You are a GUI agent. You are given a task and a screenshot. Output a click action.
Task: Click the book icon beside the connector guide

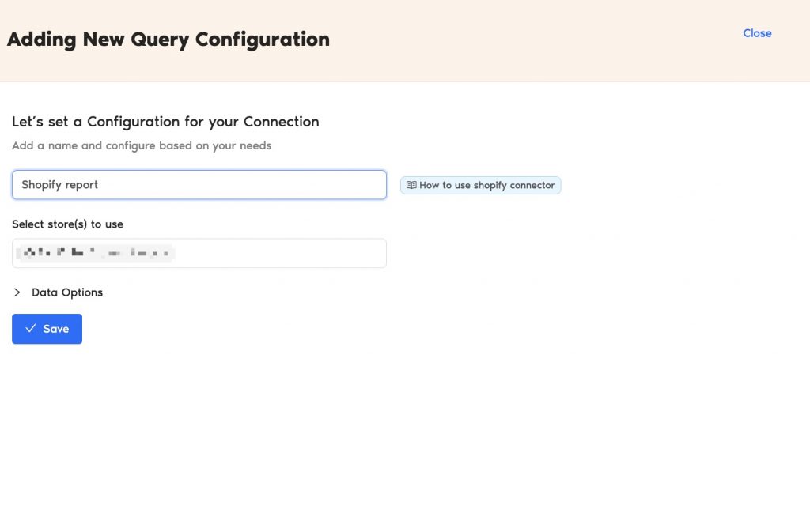411,185
